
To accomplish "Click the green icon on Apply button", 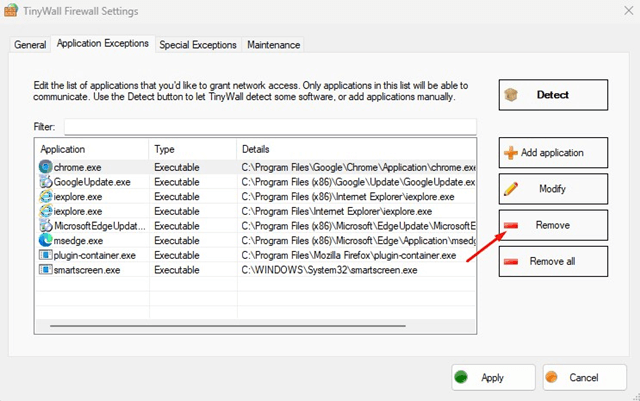I will tap(461, 377).
